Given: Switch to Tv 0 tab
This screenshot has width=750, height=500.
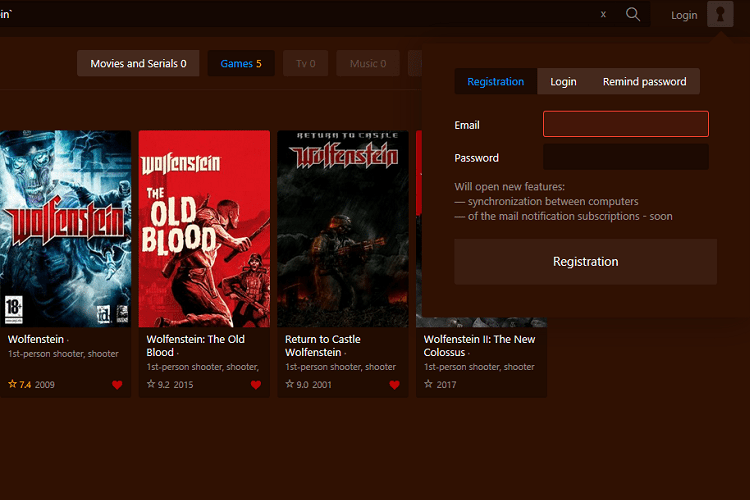Looking at the screenshot, I should tap(305, 63).
